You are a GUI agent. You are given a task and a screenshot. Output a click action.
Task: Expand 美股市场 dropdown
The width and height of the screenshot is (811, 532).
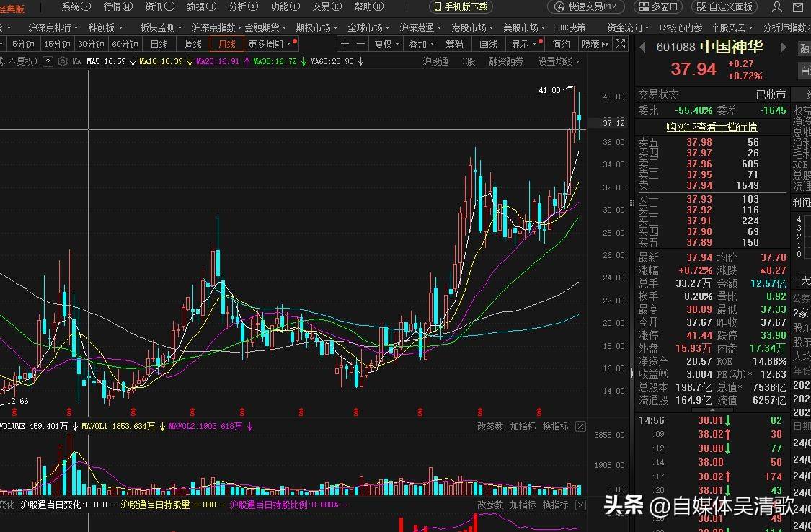coord(523,27)
